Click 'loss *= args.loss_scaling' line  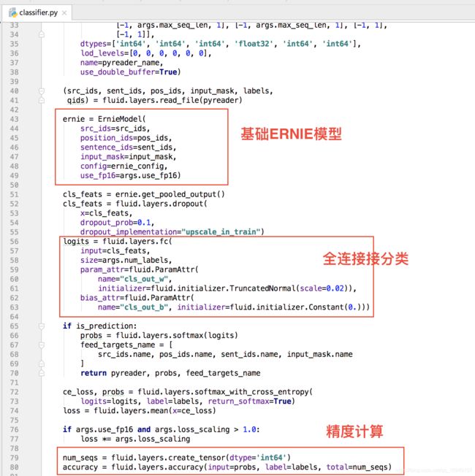[x=135, y=439]
